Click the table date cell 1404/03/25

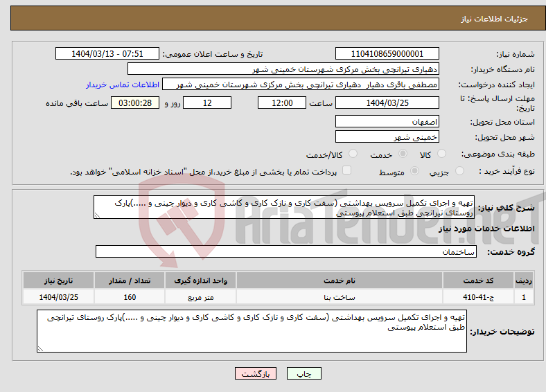(58, 297)
